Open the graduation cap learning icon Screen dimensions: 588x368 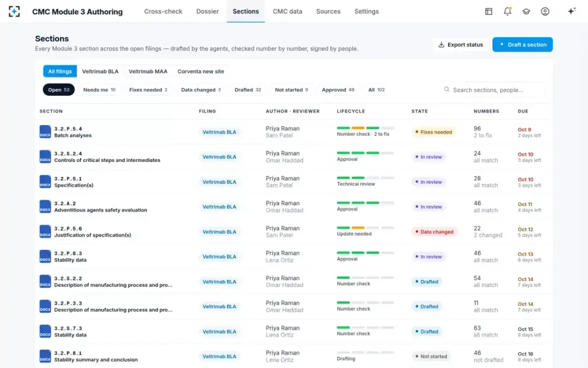tap(526, 11)
